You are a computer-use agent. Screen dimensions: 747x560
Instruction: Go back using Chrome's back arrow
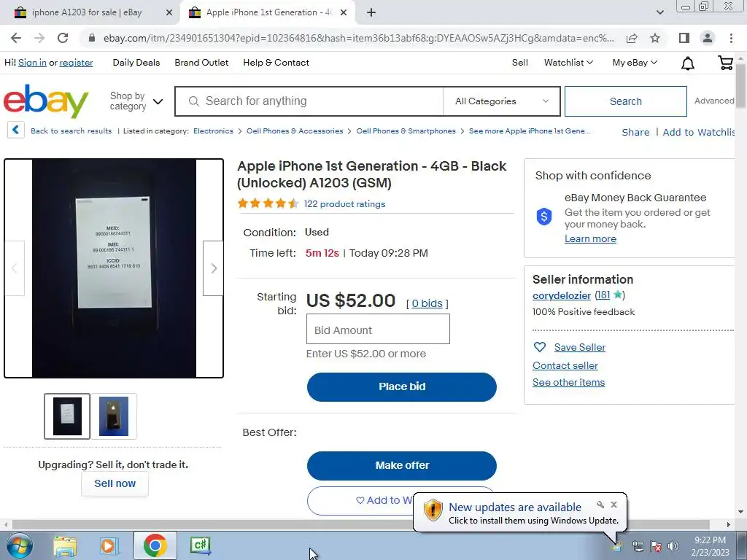[x=16, y=38]
